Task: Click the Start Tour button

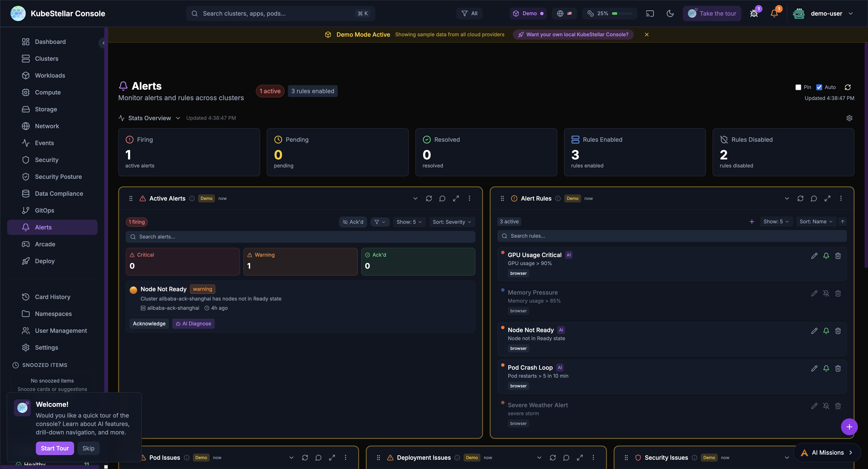Action: tap(55, 448)
